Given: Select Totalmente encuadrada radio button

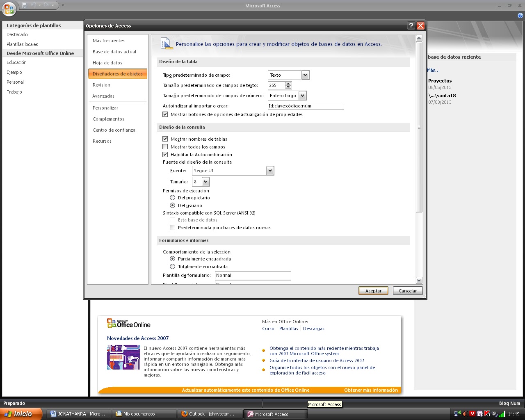Looking at the screenshot, I should coord(173,267).
